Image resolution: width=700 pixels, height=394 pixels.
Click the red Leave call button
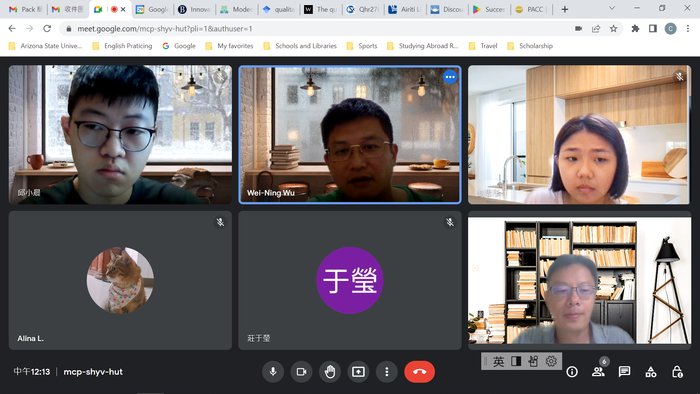420,372
